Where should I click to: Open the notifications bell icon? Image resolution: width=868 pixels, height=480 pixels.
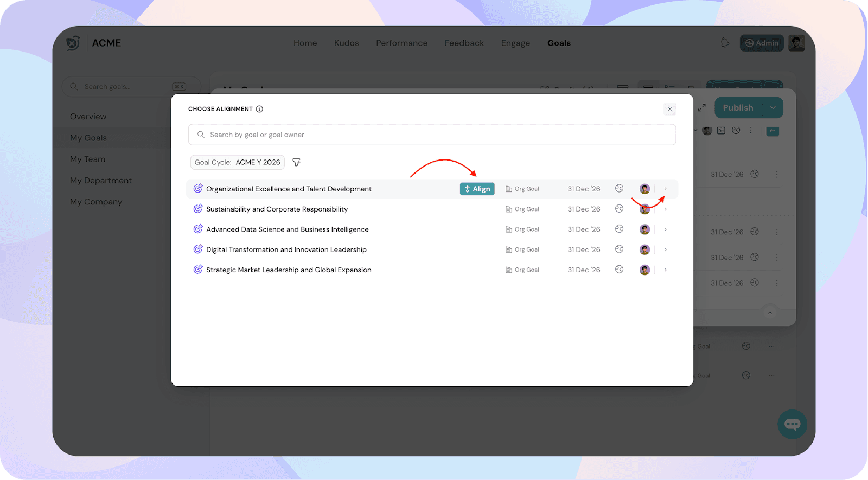(725, 43)
